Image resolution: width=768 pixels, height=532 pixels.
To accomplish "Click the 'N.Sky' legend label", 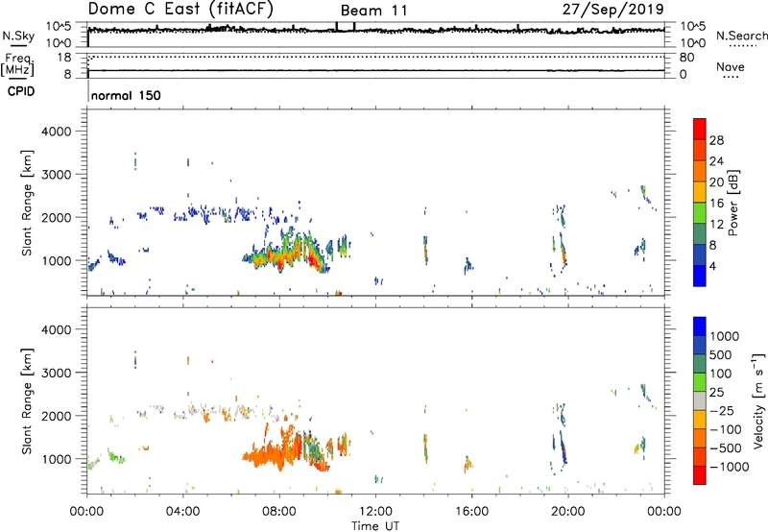I will (x=18, y=36).
